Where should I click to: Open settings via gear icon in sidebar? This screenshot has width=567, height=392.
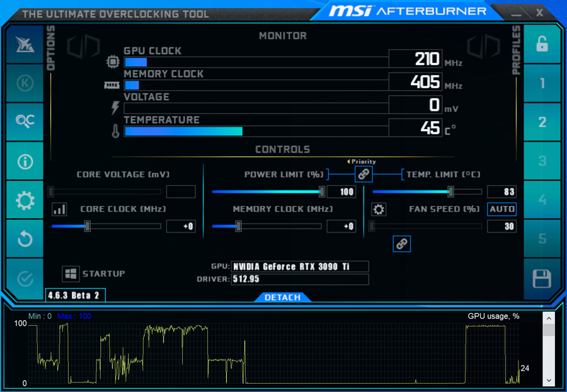click(25, 200)
